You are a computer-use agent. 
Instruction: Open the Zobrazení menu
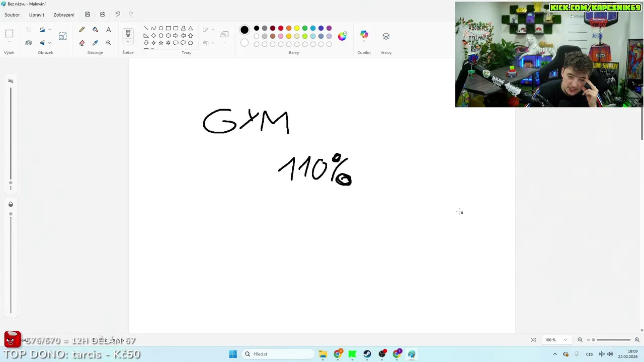[64, 15]
